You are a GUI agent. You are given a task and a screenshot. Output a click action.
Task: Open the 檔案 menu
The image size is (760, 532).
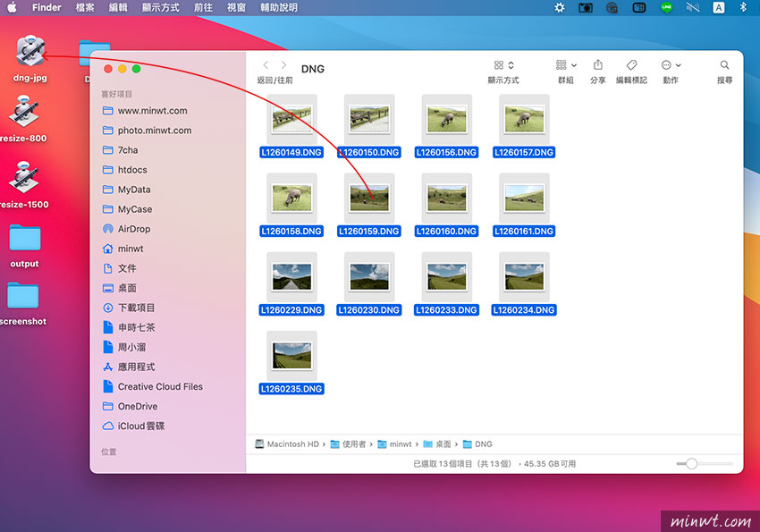coord(85,7)
